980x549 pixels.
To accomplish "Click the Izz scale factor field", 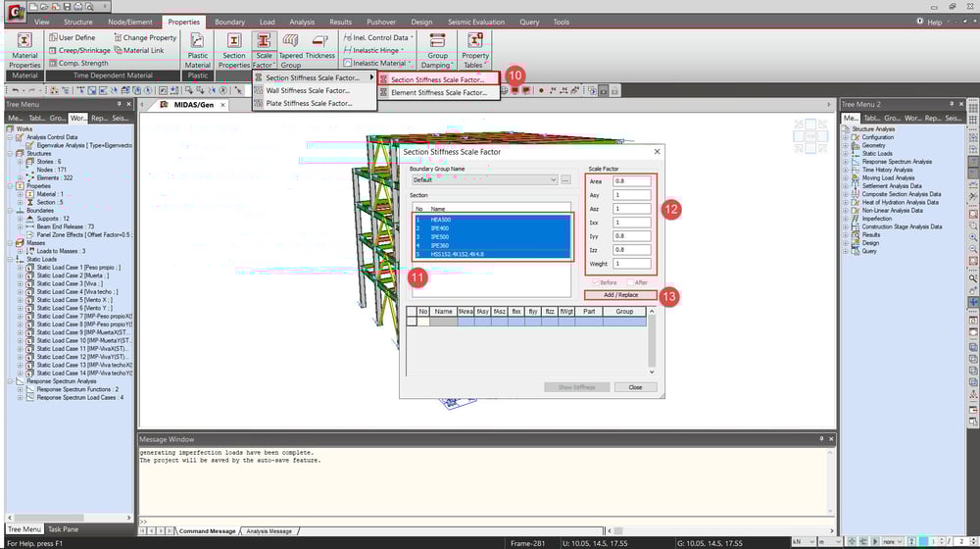I will point(631,250).
